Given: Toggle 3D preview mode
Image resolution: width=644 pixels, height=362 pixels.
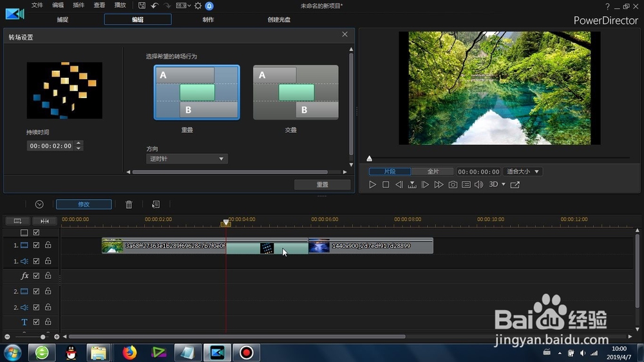Looking at the screenshot, I should 493,184.
